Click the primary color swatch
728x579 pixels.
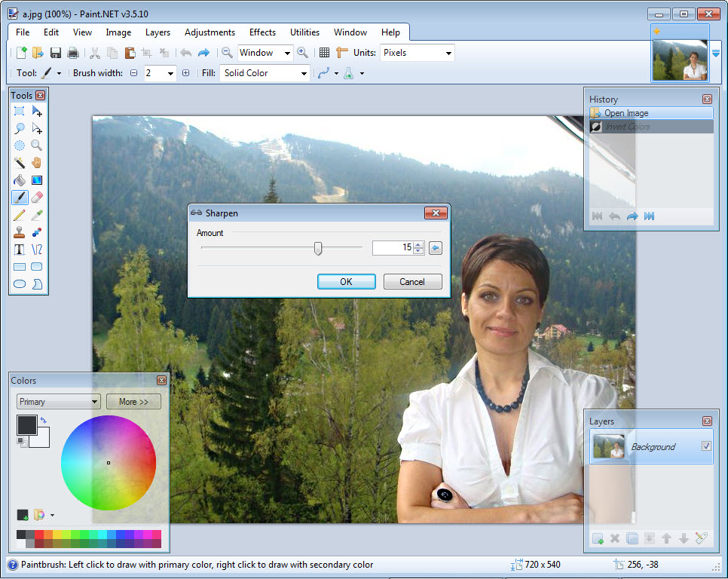click(x=26, y=425)
